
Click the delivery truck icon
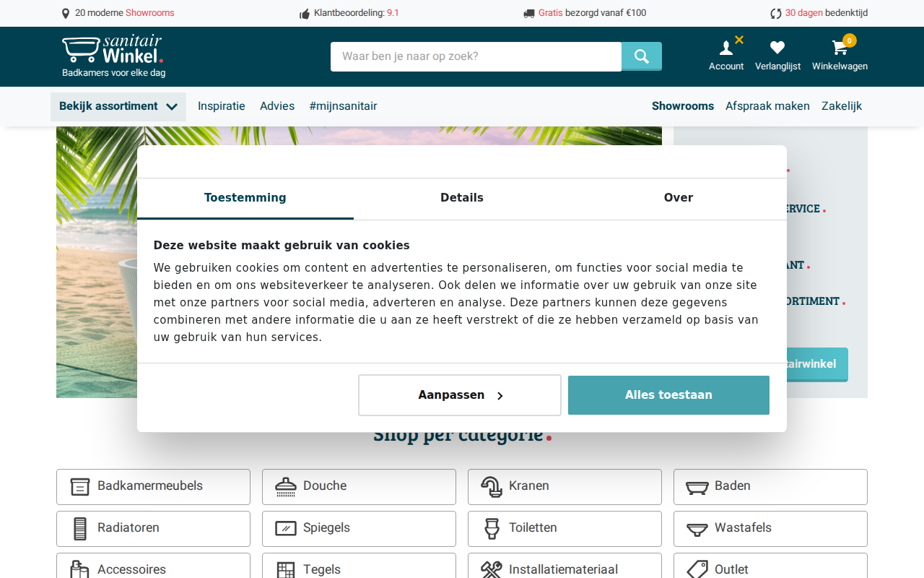[x=529, y=13]
